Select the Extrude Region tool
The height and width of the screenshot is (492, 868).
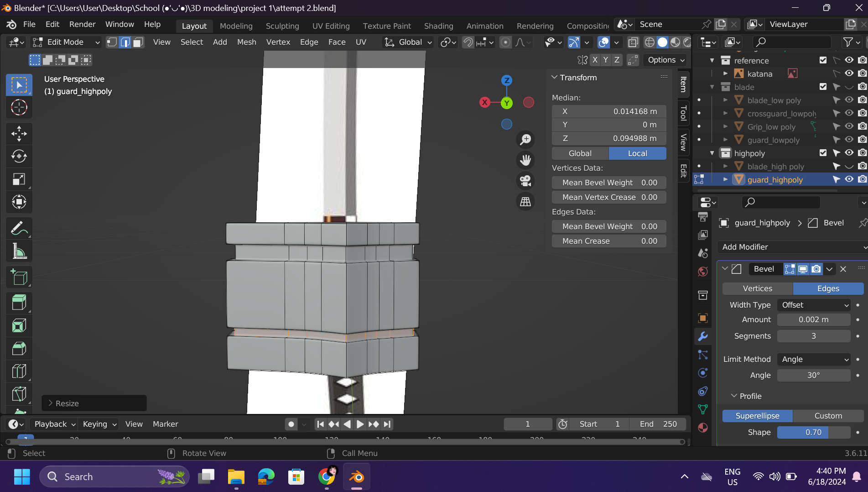(19, 303)
